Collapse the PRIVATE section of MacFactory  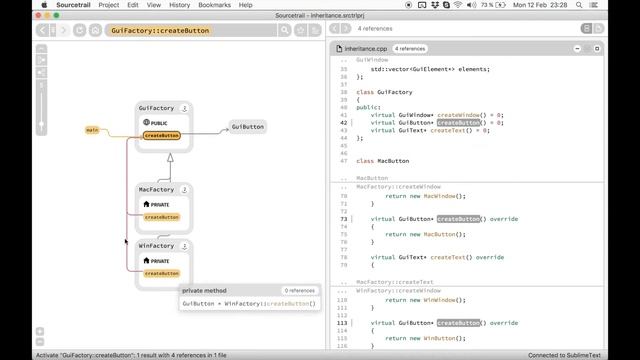(x=156, y=204)
